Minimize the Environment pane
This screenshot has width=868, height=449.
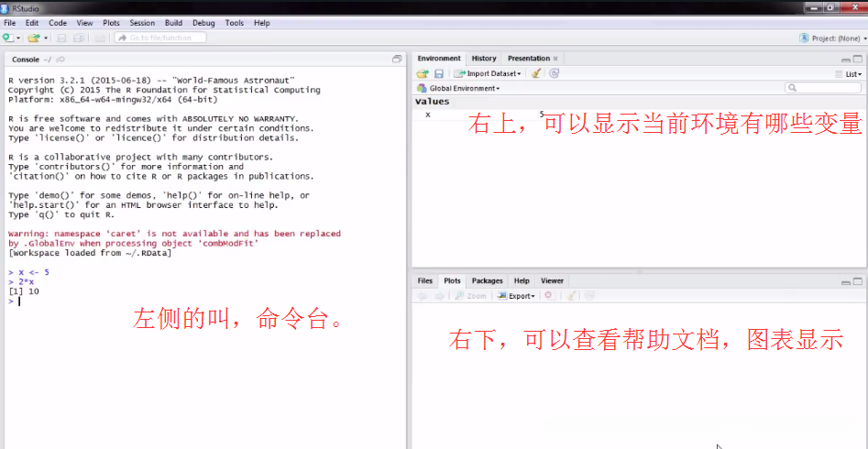(x=846, y=60)
